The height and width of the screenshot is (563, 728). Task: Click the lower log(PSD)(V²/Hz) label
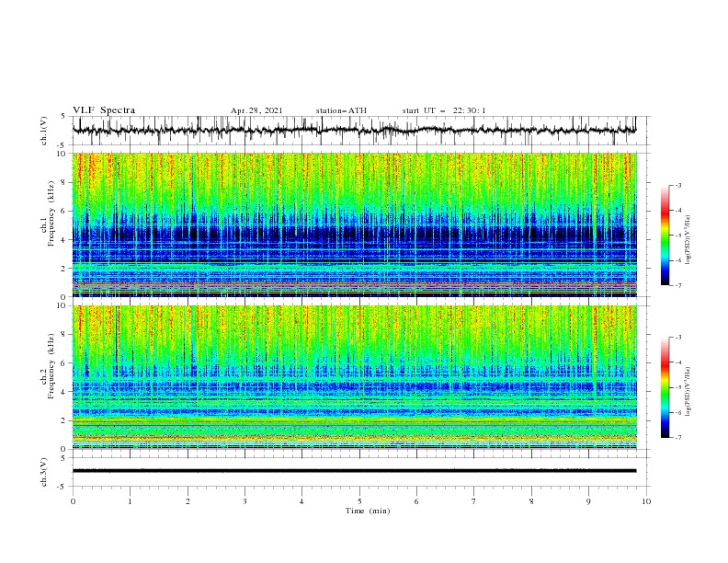[x=688, y=392]
